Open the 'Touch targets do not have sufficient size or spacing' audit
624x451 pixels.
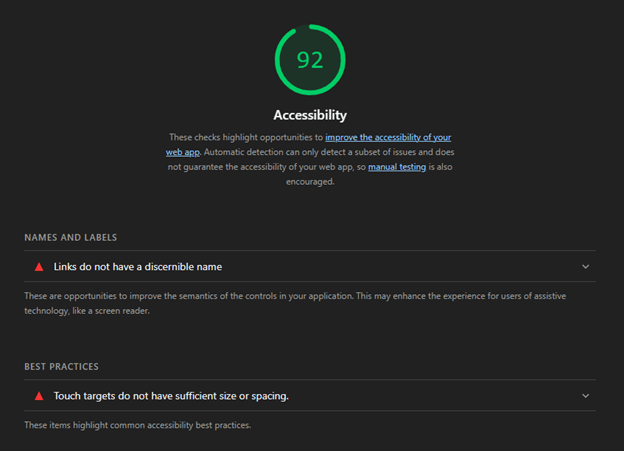pos(310,396)
